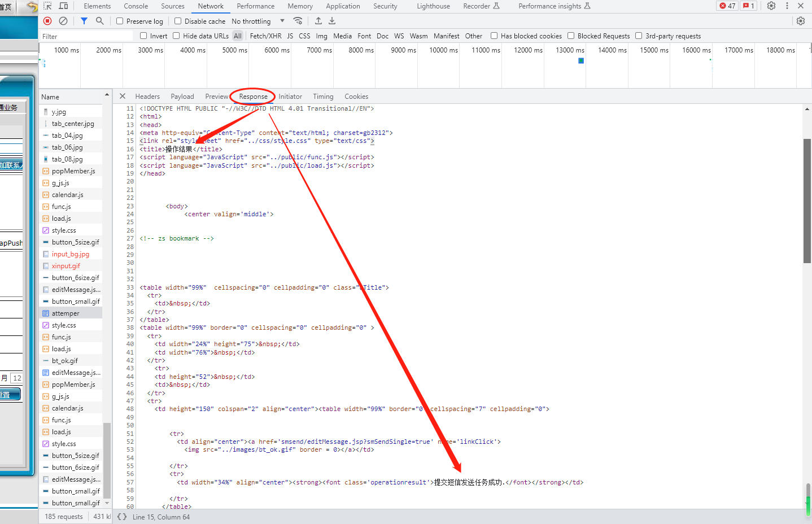Viewport: 812px width, 524px height.
Task: Select the attemper request in list
Action: (x=66, y=313)
